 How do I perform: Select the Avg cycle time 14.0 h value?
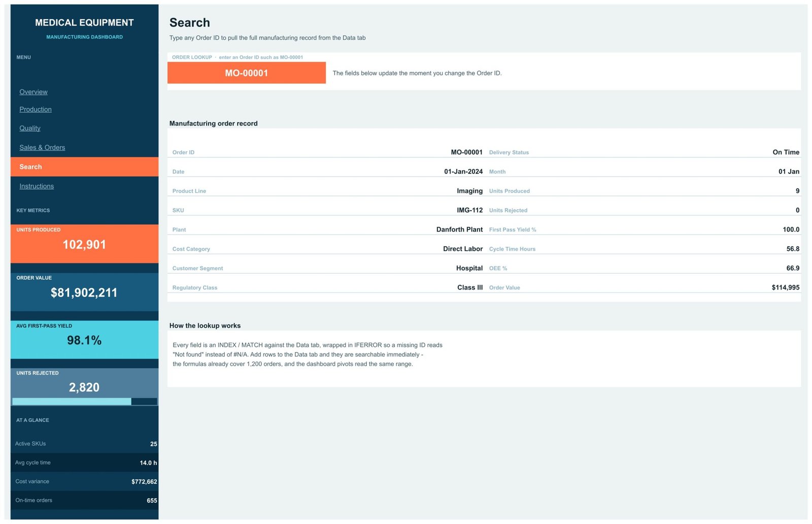tap(148, 463)
